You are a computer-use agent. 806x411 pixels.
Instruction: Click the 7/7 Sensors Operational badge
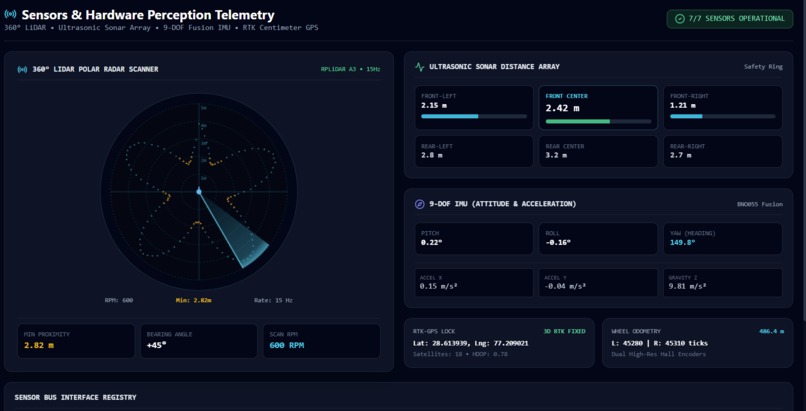pos(729,18)
